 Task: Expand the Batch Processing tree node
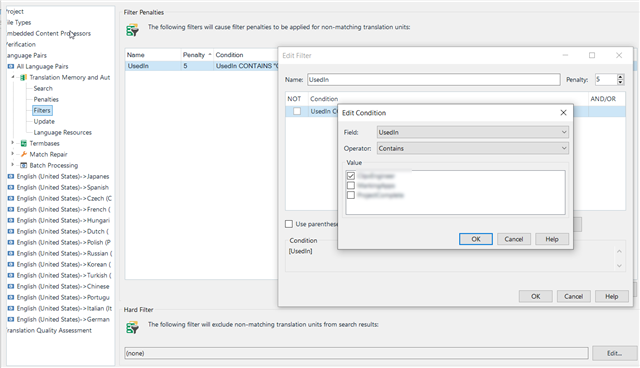click(x=13, y=165)
